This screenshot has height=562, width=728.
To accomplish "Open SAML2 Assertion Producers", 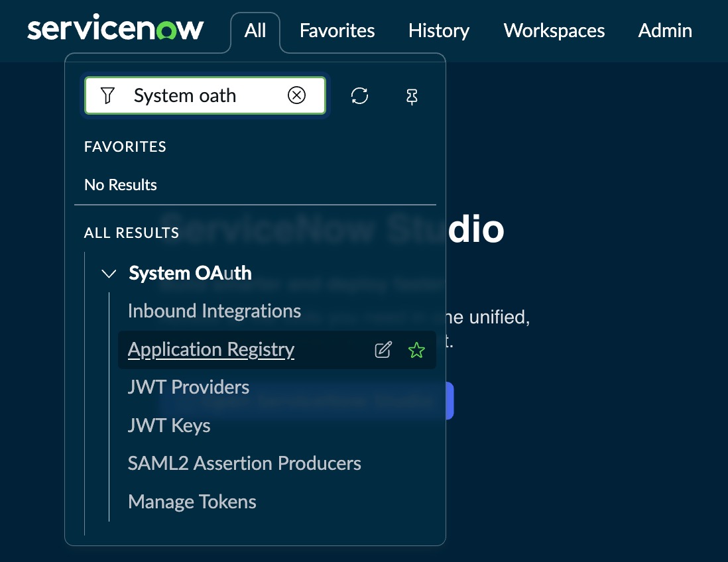I will click(244, 463).
